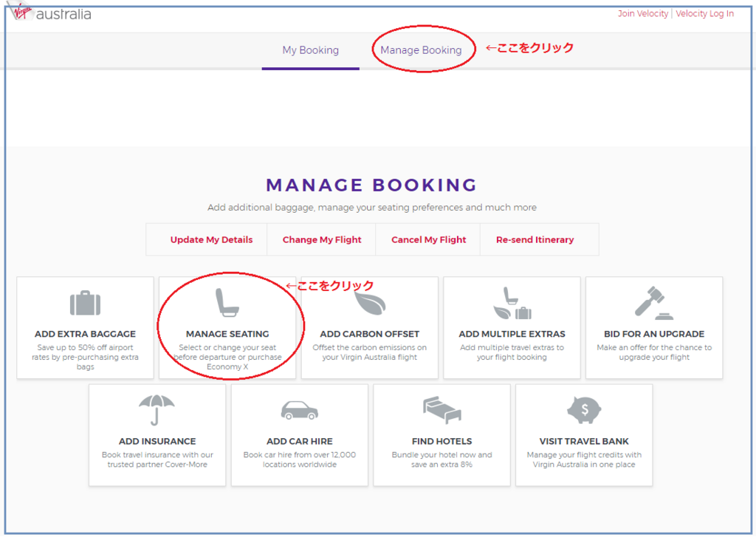756x540 pixels.
Task: Choose Cancel My Flight
Action: coord(429,240)
